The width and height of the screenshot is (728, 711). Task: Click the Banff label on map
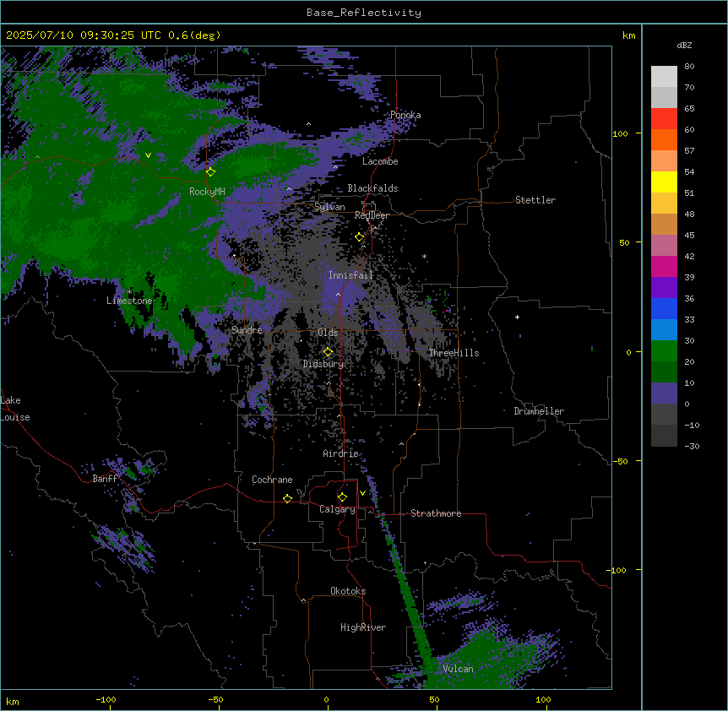[x=105, y=479]
